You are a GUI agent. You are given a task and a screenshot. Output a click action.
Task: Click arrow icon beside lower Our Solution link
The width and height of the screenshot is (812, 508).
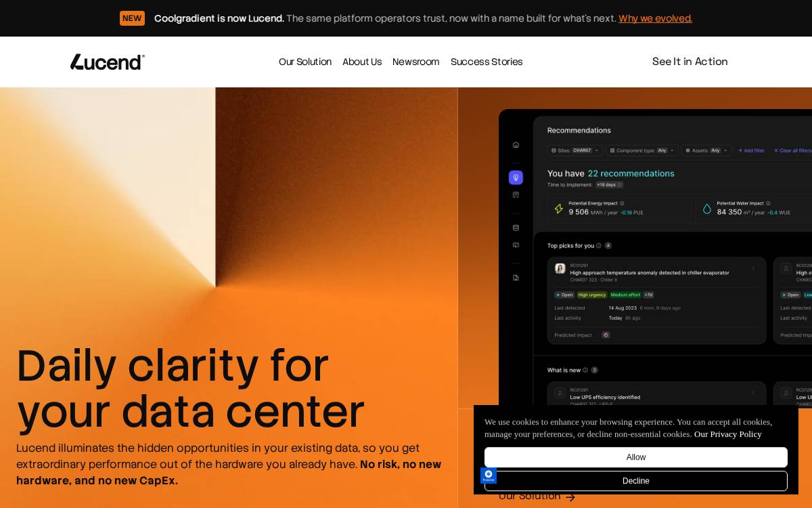pyautogui.click(x=570, y=496)
